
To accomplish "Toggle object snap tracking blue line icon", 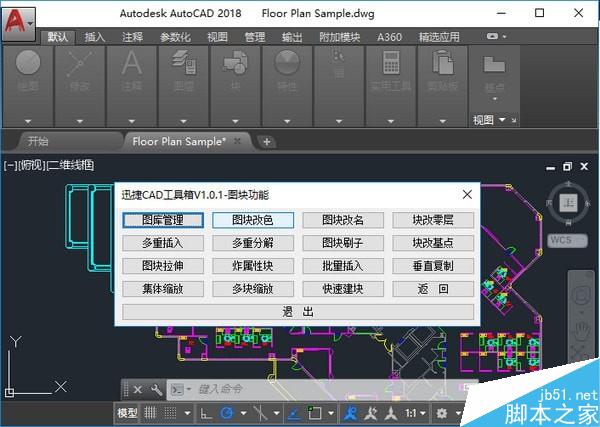I will [294, 413].
